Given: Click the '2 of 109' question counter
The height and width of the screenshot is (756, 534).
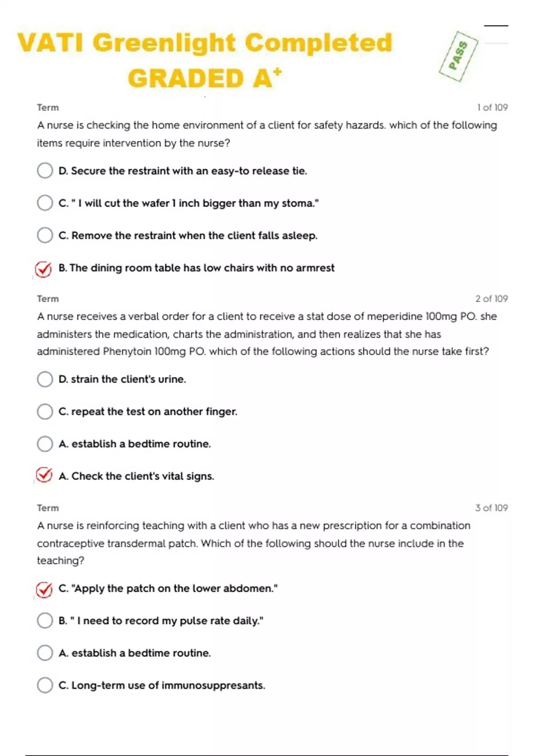Looking at the screenshot, I should click(491, 299).
